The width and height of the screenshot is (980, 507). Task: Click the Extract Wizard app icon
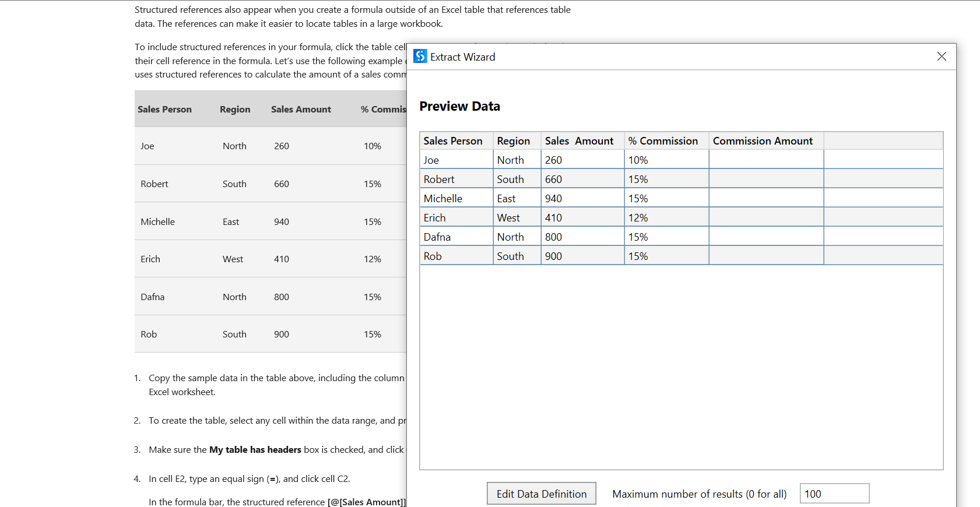pyautogui.click(x=420, y=56)
